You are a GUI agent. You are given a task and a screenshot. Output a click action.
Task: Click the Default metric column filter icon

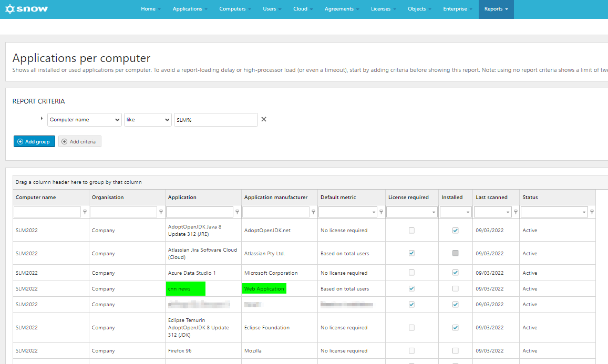pyautogui.click(x=381, y=212)
